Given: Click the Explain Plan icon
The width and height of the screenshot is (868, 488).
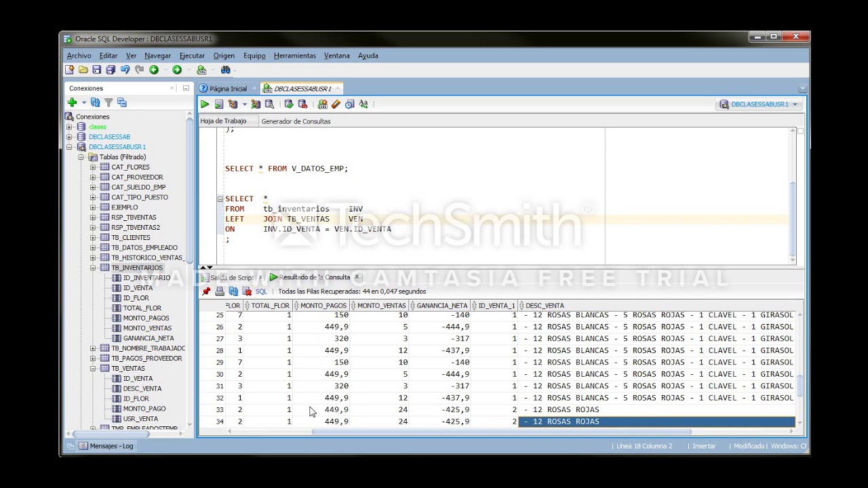Looking at the screenshot, I should tap(233, 104).
